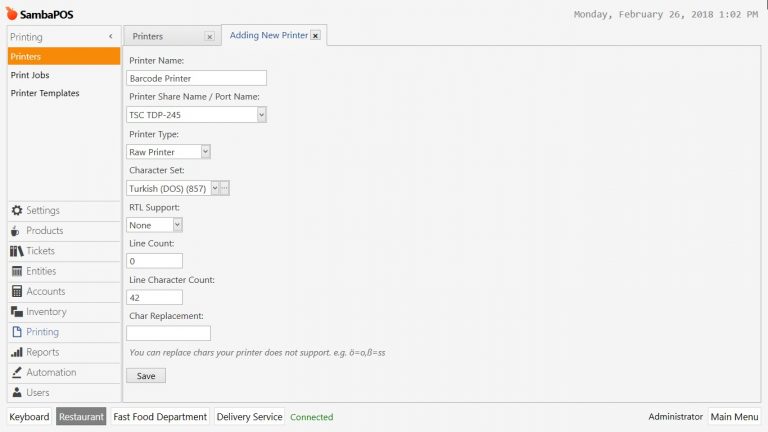Open the Accounts section
Viewport: 768px width, 432px height.
64,291
